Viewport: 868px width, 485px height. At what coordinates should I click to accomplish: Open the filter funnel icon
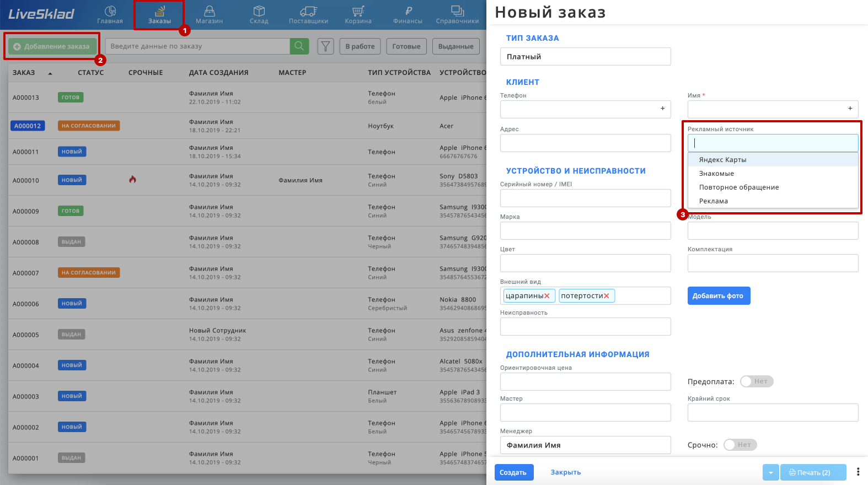click(x=326, y=46)
